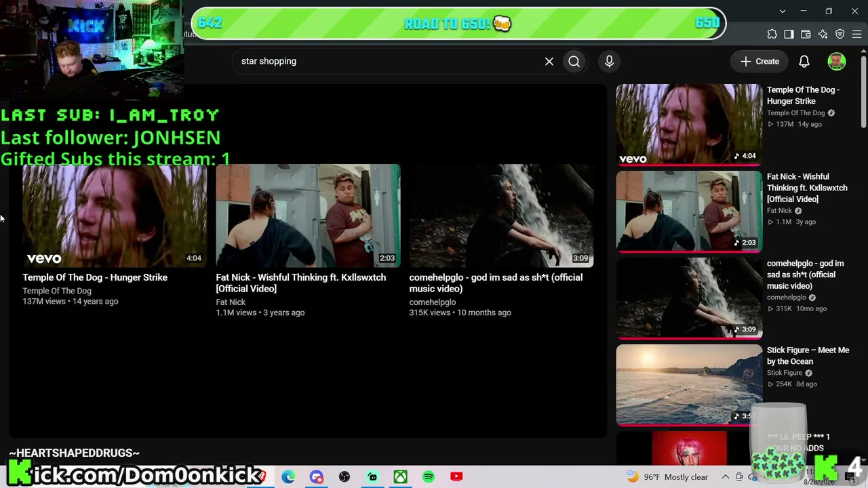Toggle the browser sidebar panel icon
The image size is (868, 488).
789,34
